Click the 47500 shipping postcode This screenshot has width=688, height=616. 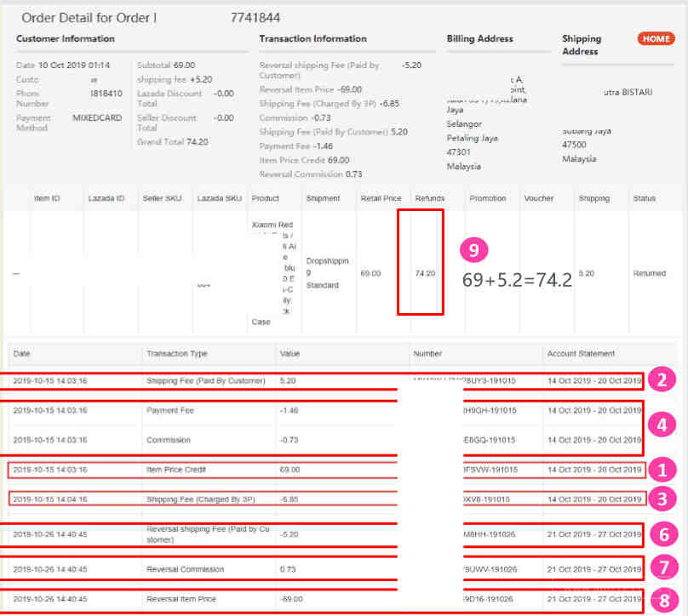[x=574, y=145]
